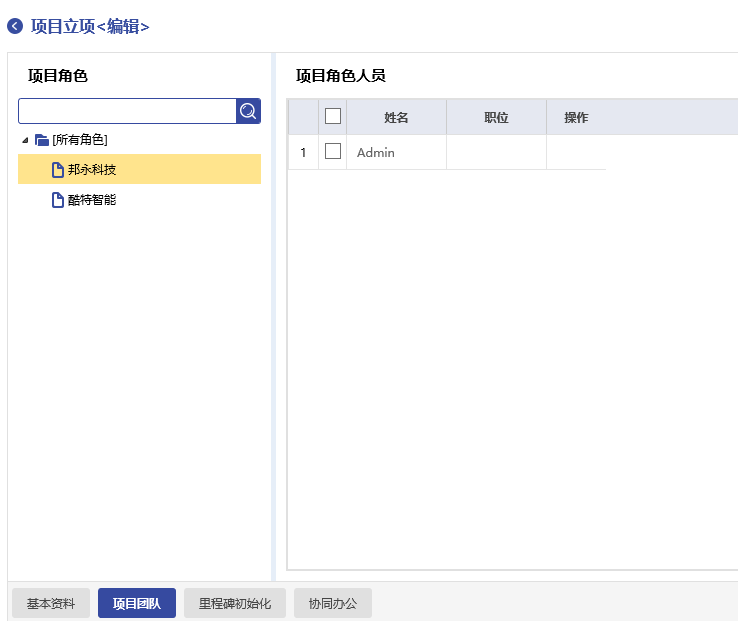
Task: Open the 协同办公 tab
Action: [x=333, y=603]
